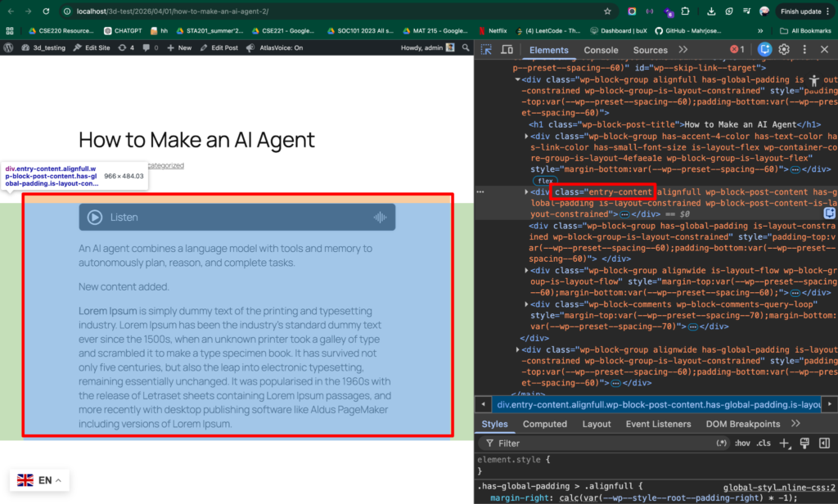The height and width of the screenshot is (504, 838).
Task: Open DevTools settings gear
Action: click(x=784, y=49)
